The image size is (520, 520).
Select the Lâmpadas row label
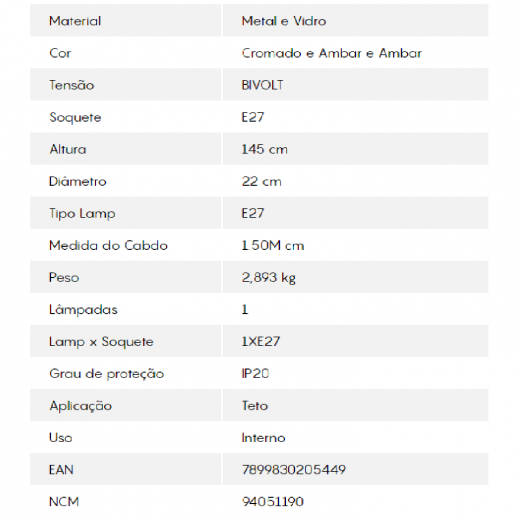(x=83, y=309)
